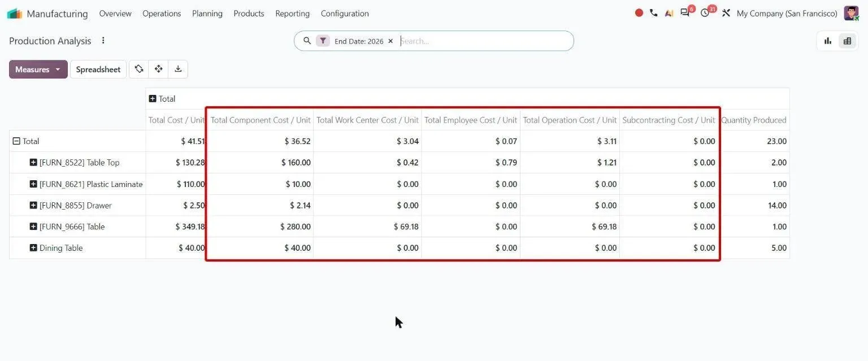This screenshot has width=868, height=361.
Task: Download the pivot table as xlsx
Action: click(x=178, y=69)
